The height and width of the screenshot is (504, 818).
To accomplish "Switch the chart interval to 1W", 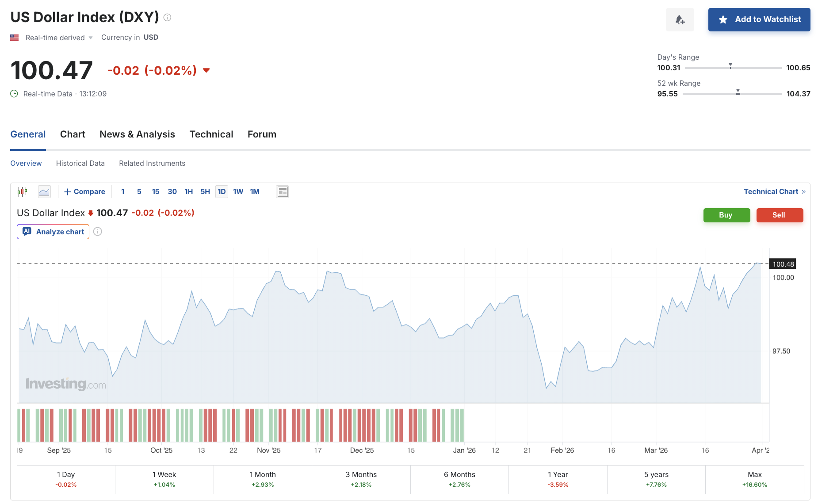I will pos(238,191).
